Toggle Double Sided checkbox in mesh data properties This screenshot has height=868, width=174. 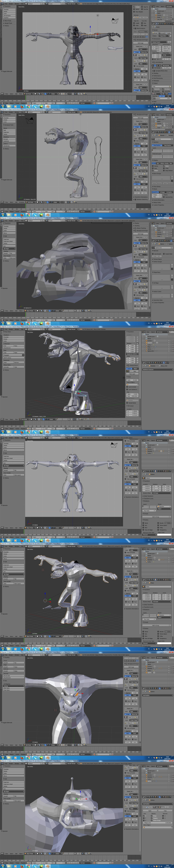[x=164, y=254]
